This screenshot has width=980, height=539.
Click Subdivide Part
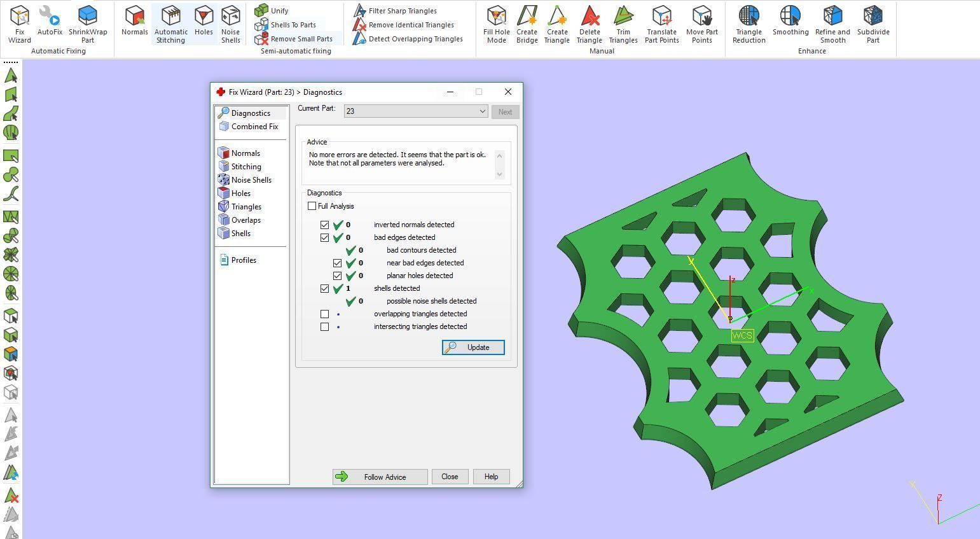[873, 24]
